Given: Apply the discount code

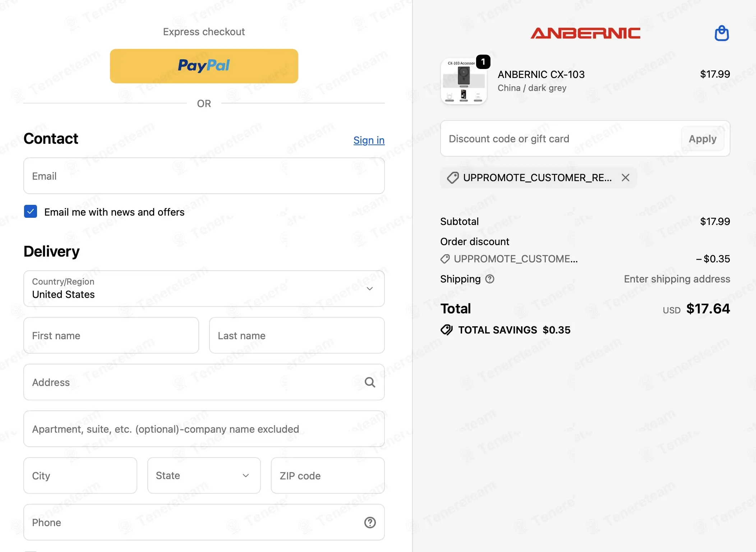Looking at the screenshot, I should (x=702, y=139).
